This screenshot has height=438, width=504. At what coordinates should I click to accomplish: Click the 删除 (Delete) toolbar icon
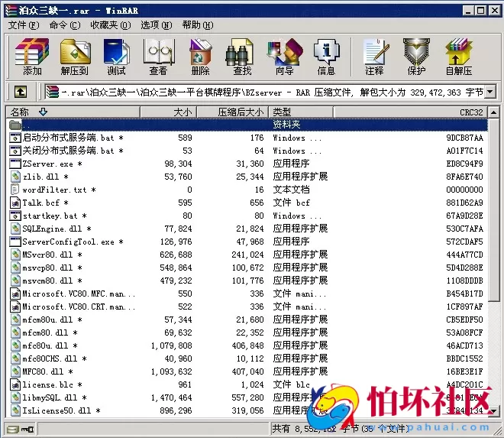(x=200, y=57)
